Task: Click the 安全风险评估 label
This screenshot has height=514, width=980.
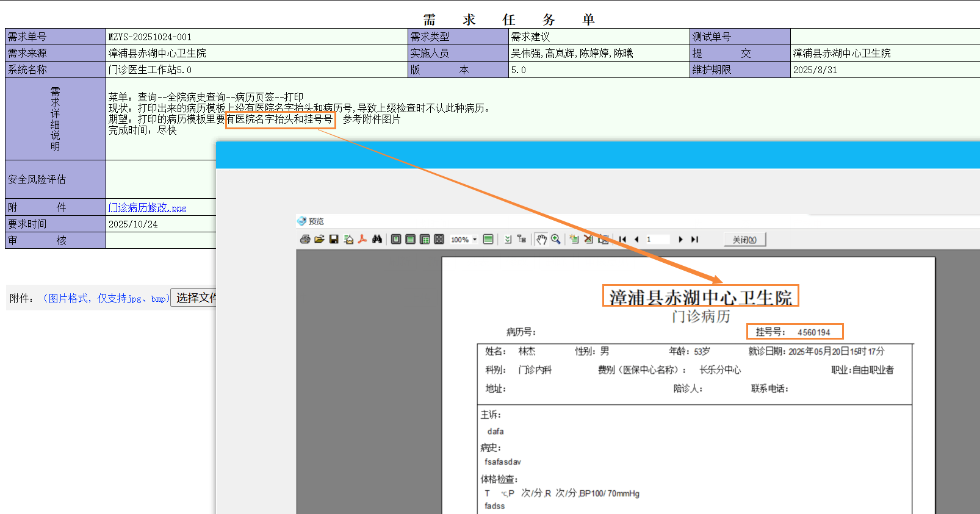Action: [x=37, y=179]
